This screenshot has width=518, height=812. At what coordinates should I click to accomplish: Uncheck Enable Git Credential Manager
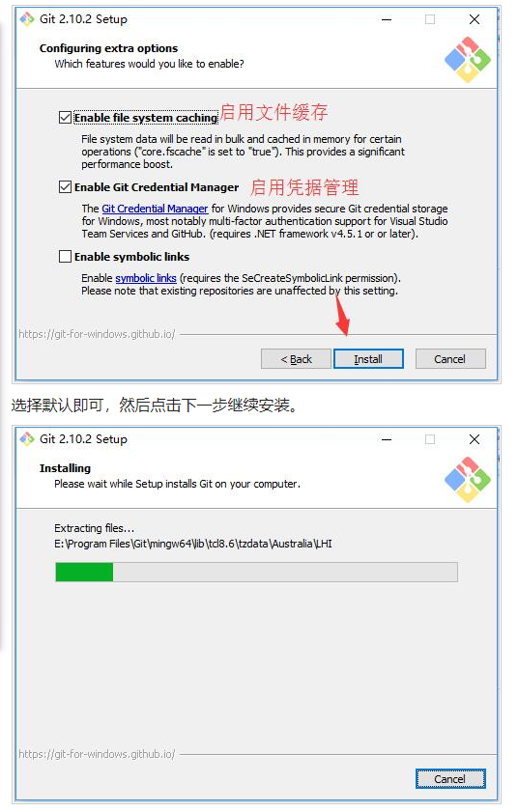click(65, 187)
